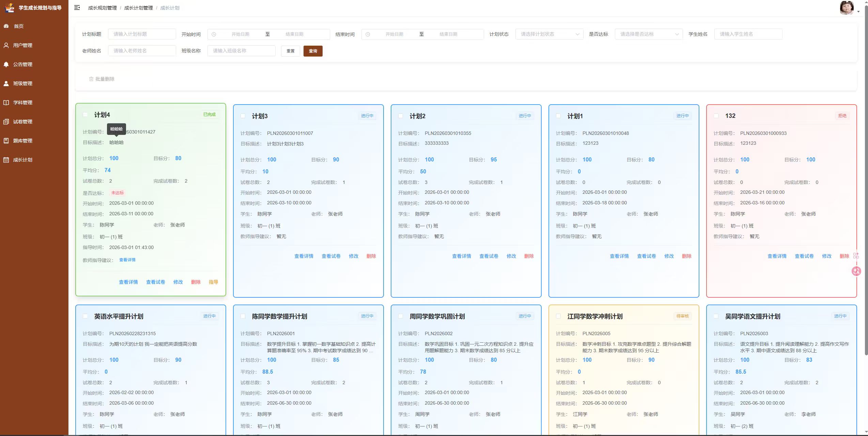Click the app logo in the sidebar header
Viewport: 868px width, 436px height.
tap(10, 7)
